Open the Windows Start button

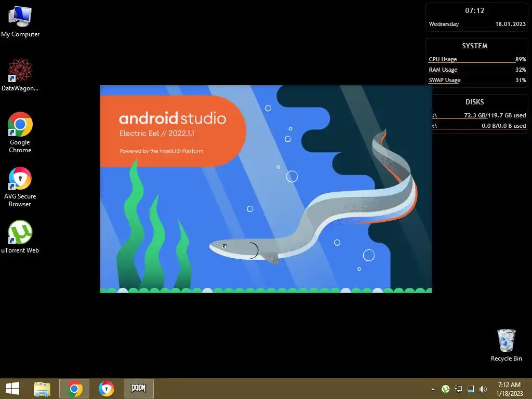click(12, 389)
